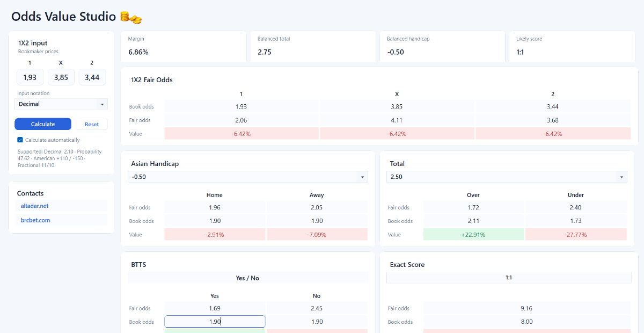This screenshot has height=333, width=644.
Task: Open the brcbet.com contact link
Action: click(35, 220)
